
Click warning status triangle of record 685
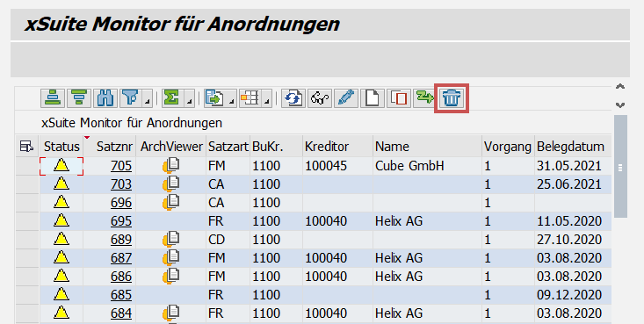(62, 294)
